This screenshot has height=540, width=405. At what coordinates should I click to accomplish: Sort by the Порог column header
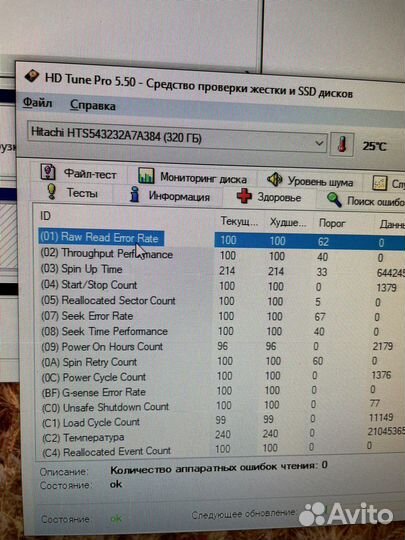click(x=332, y=224)
